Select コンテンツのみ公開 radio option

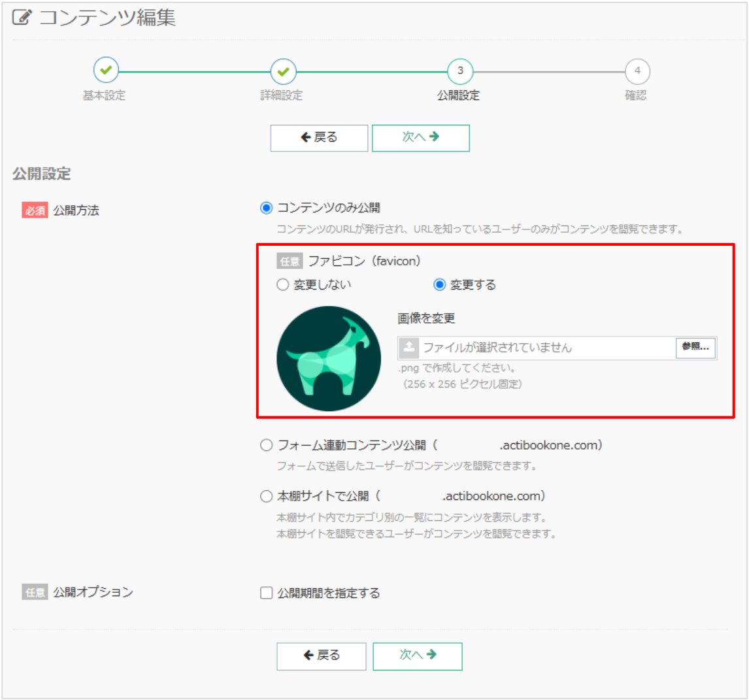267,208
